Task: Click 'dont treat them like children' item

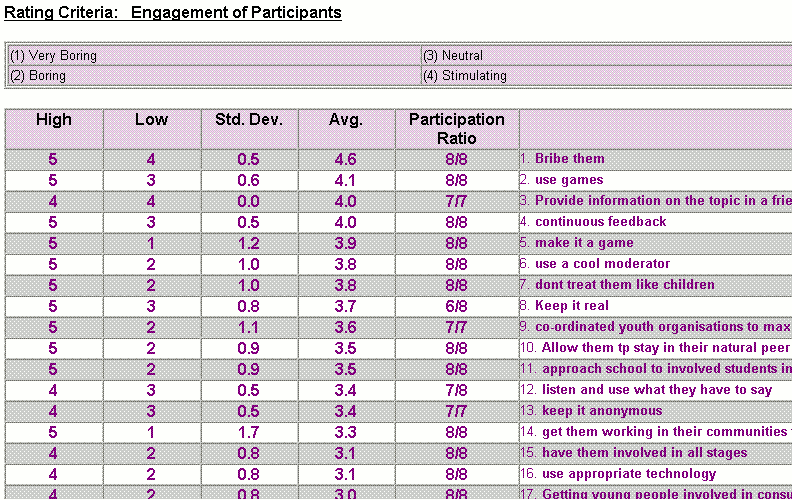Action: [x=624, y=285]
